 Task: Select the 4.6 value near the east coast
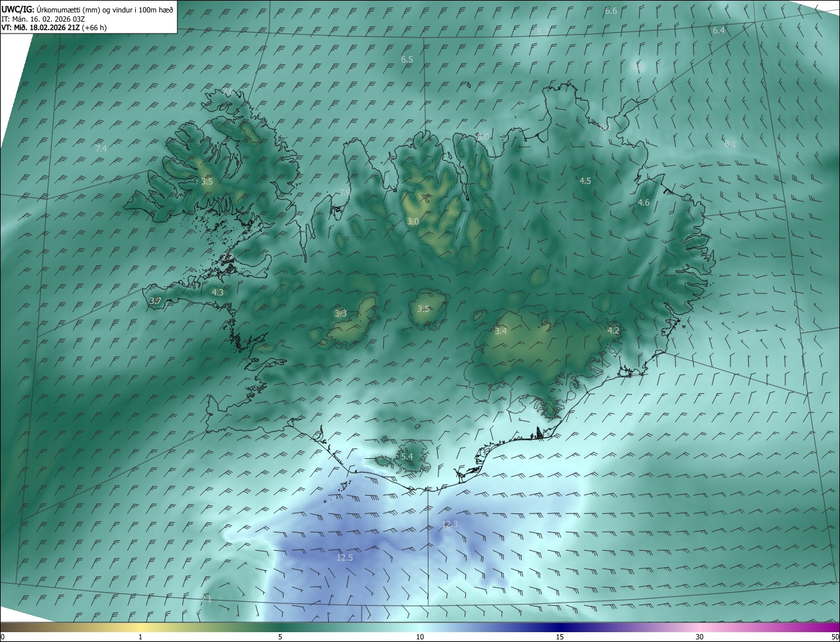(644, 203)
